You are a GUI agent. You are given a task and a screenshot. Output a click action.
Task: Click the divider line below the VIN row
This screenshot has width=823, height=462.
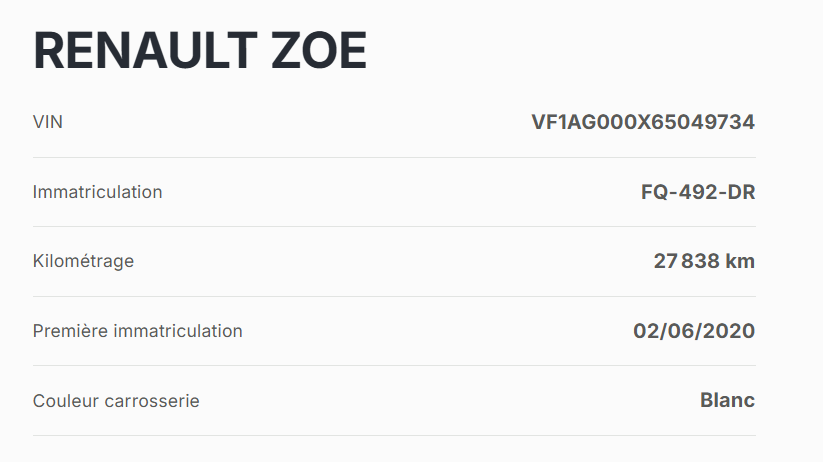(x=394, y=157)
